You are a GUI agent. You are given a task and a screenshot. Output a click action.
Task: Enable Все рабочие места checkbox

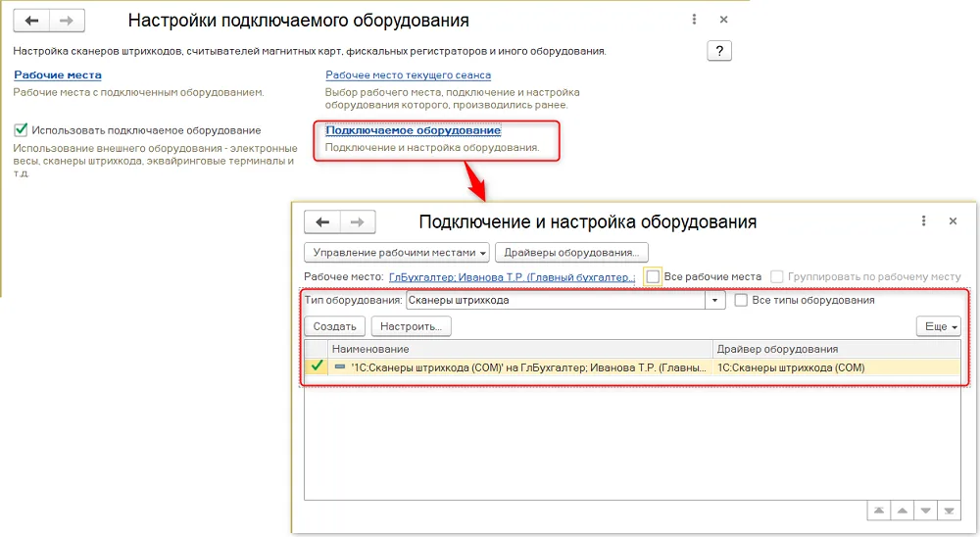pyautogui.click(x=653, y=276)
